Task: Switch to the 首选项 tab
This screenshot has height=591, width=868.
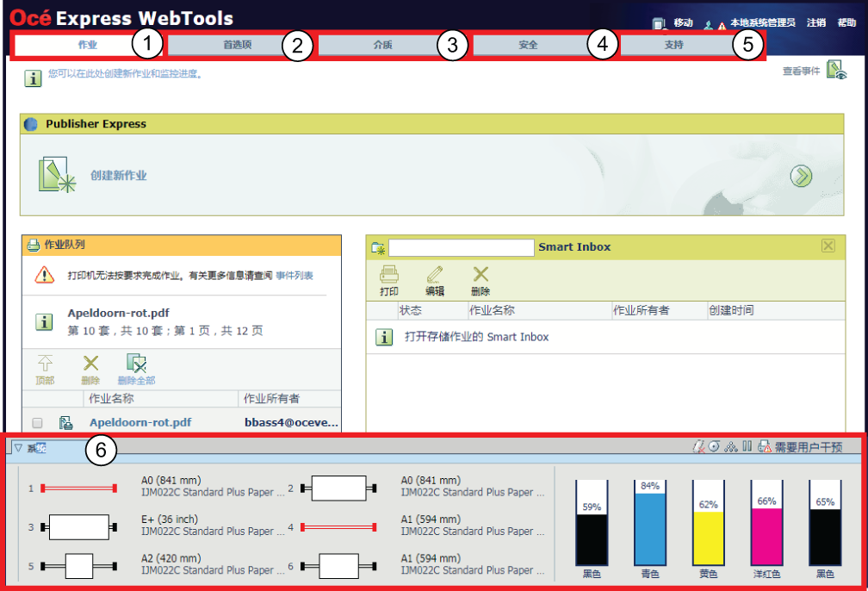Action: 237,45
